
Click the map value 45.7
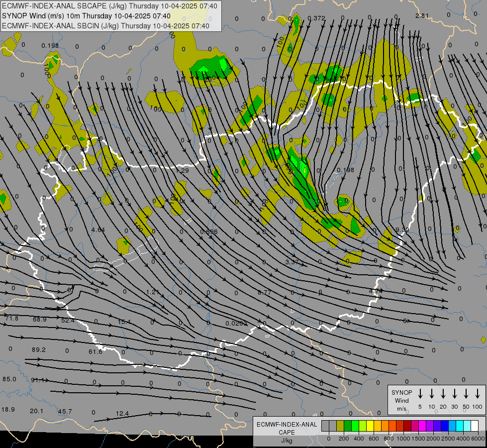tap(65, 411)
